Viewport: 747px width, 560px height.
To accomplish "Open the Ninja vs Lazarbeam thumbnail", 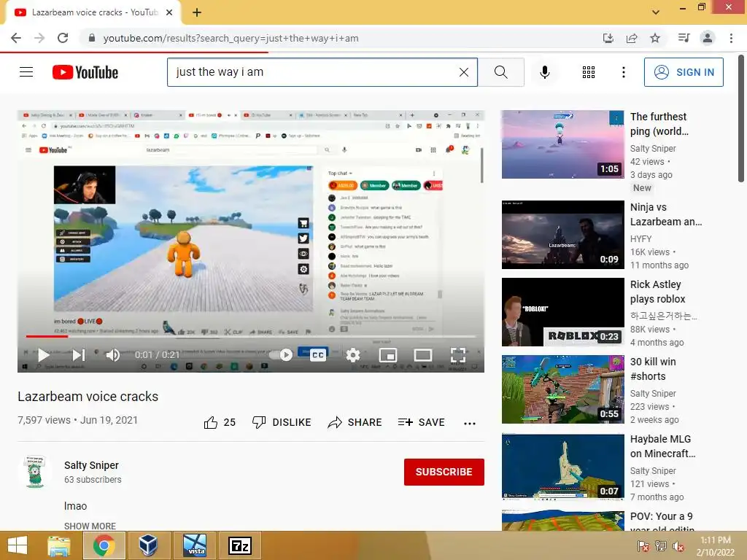I will (562, 235).
